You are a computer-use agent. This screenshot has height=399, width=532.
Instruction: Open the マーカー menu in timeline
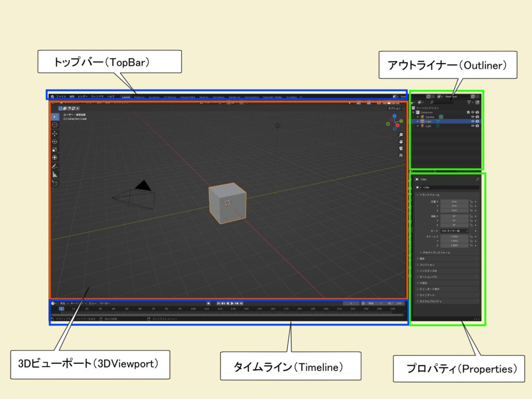pos(104,303)
